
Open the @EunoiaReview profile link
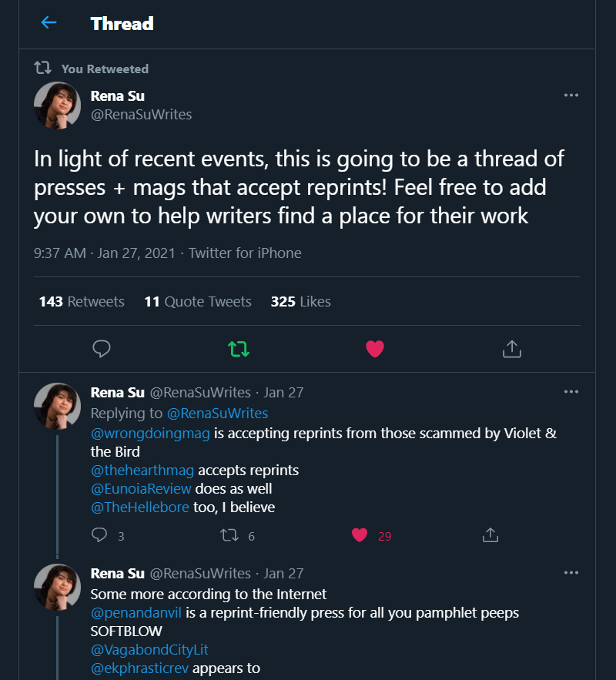coord(141,488)
